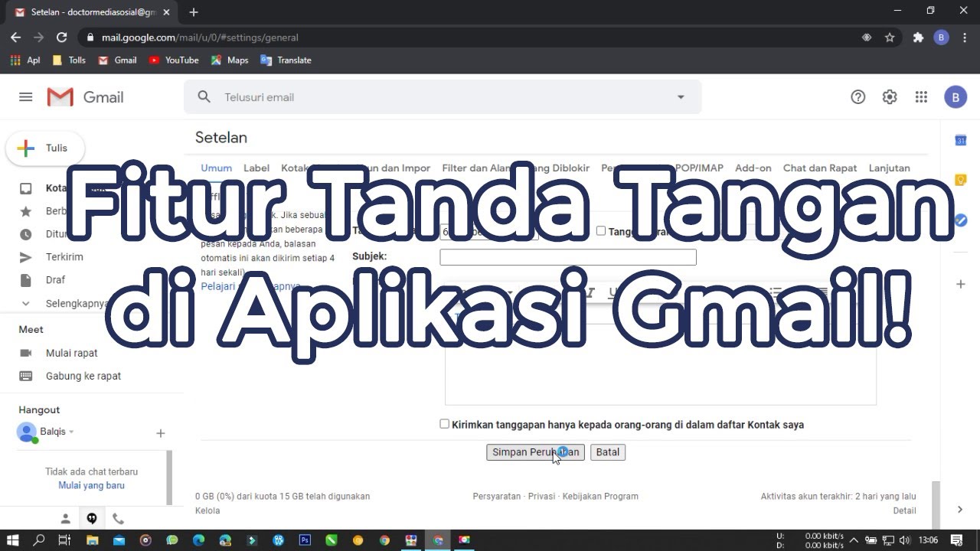Open the Hangouts phone call icon
This screenshot has width=980, height=551.
tap(118, 518)
